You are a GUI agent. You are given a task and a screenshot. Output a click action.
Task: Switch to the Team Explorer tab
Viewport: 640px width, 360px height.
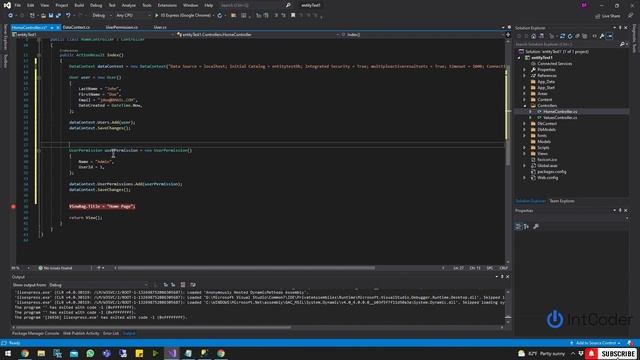point(562,201)
